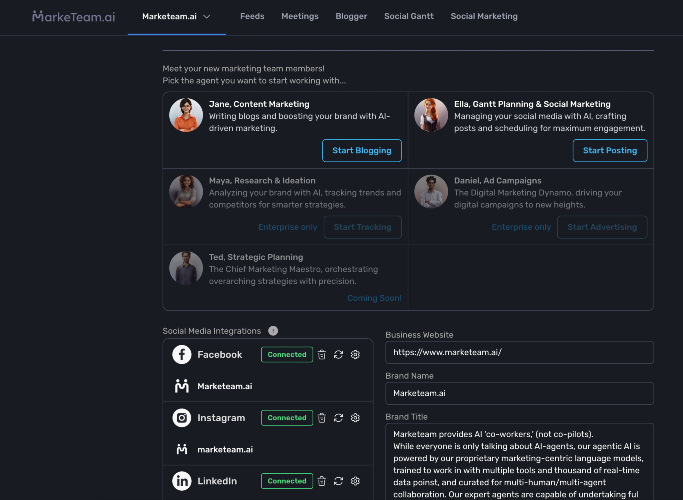Click the Brand Name input field
Image resolution: width=683 pixels, height=500 pixels.
519,393
